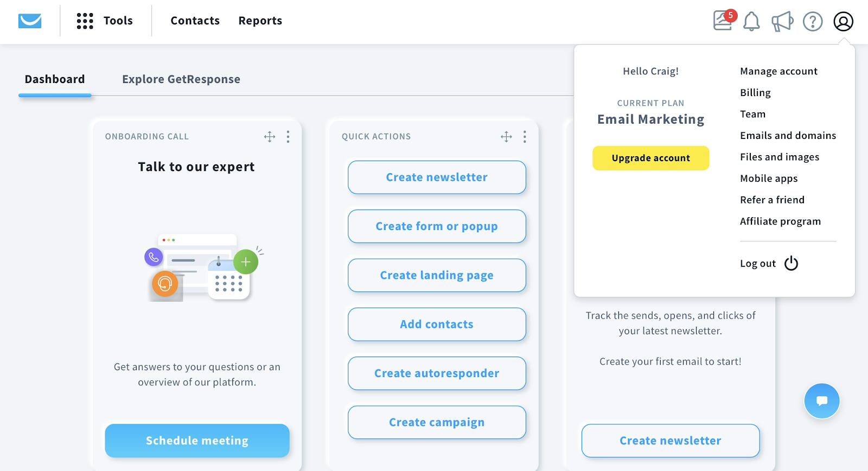
Task: Open the Onboarding Call three-dot menu
Action: coord(288,137)
